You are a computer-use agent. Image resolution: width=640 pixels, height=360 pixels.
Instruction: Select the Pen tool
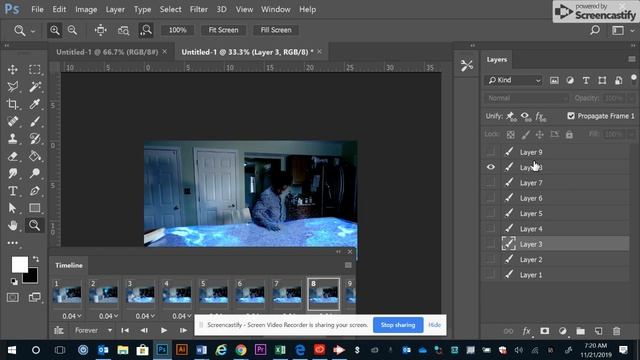(34, 191)
